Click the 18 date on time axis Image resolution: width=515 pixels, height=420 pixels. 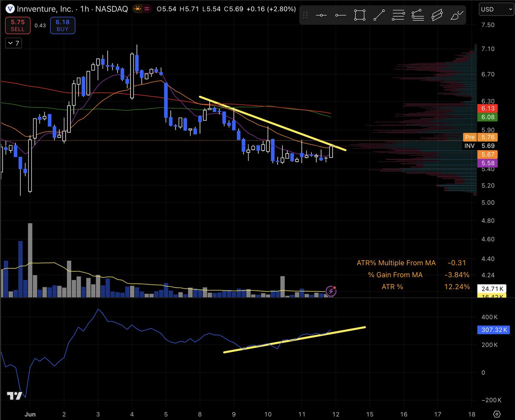point(471,414)
